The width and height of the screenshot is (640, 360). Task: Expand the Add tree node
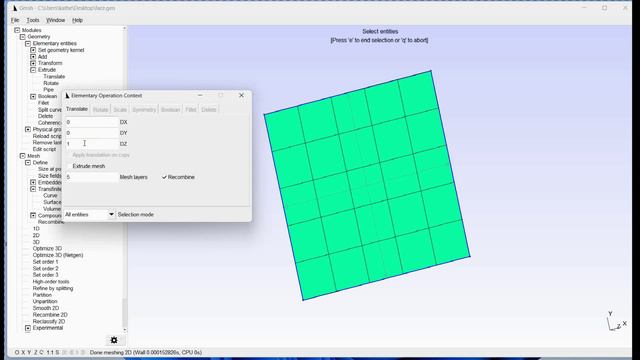coord(33,57)
